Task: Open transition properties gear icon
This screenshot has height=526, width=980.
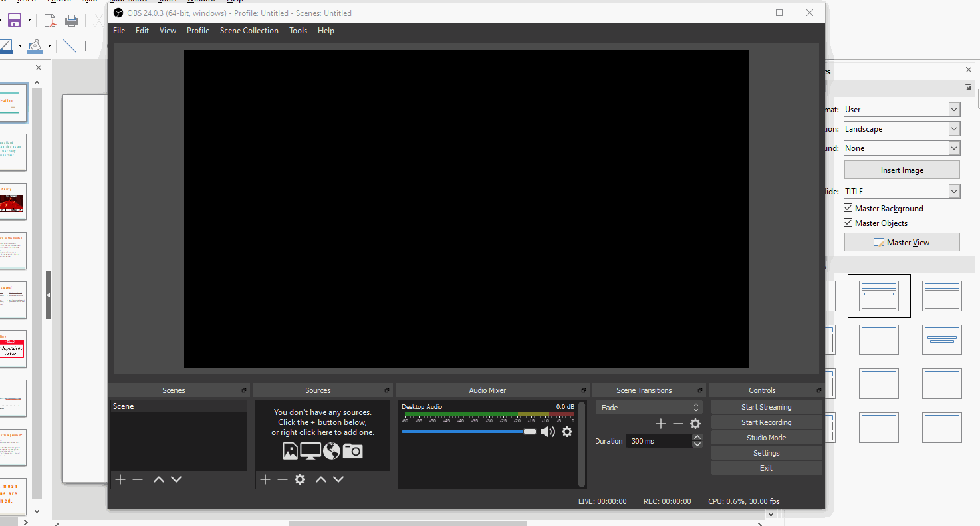Action: point(695,424)
